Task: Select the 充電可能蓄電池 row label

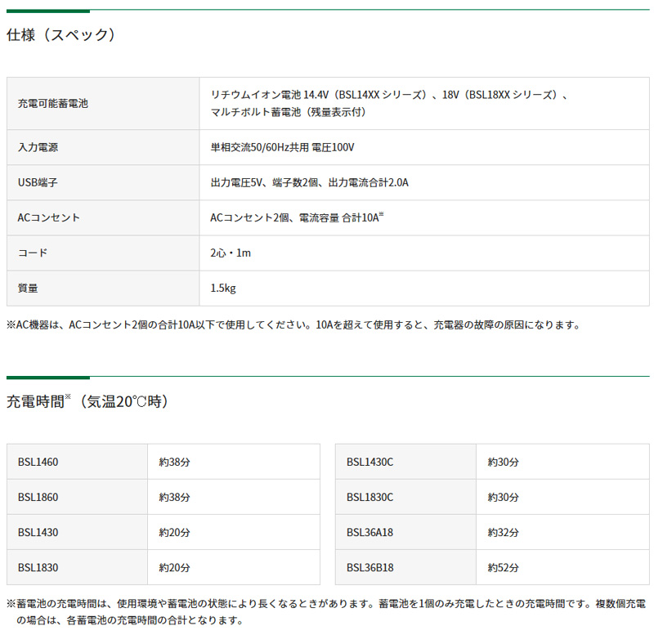Action: point(53,104)
